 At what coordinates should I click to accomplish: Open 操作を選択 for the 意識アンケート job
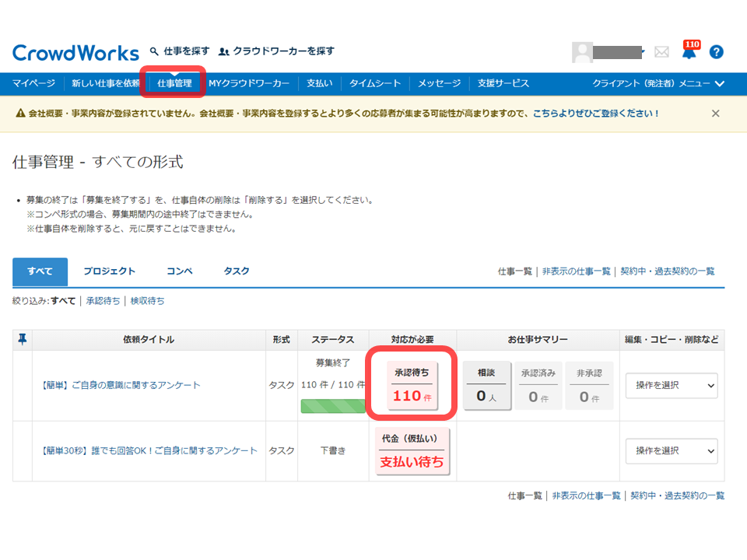coord(671,386)
